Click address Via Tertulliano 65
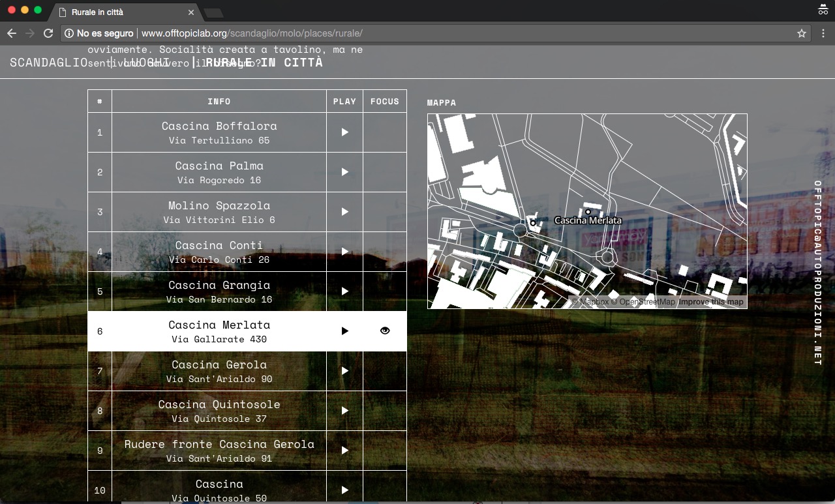 (x=219, y=140)
